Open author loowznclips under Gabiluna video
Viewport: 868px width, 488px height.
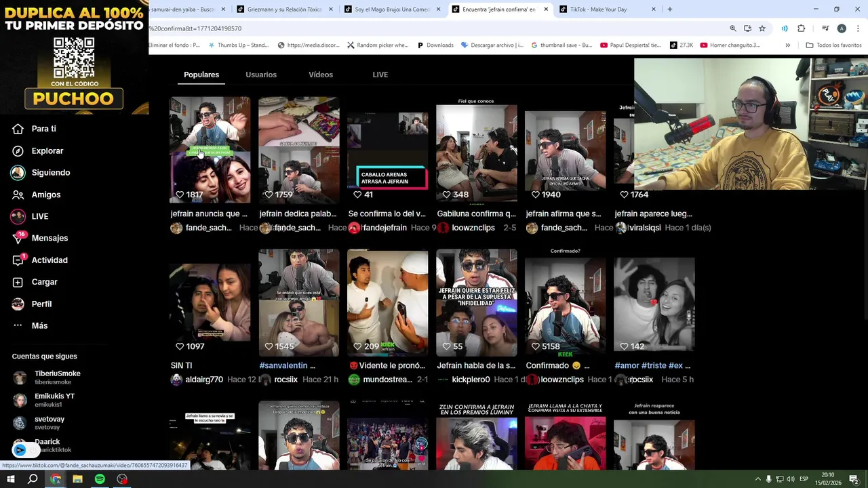tap(473, 228)
